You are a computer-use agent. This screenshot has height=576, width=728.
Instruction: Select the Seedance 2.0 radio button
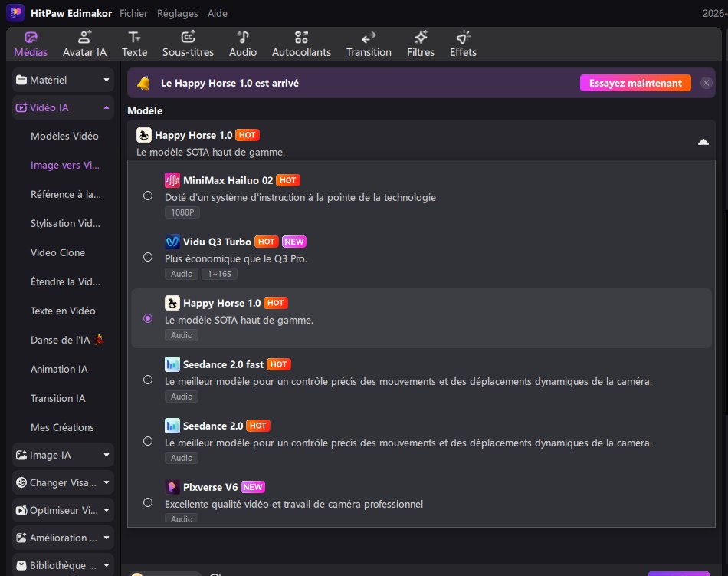[x=148, y=441]
